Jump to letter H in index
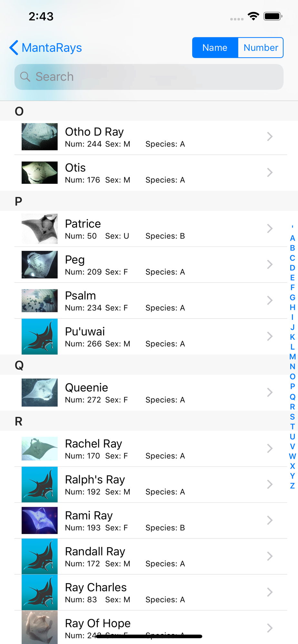 (x=293, y=307)
